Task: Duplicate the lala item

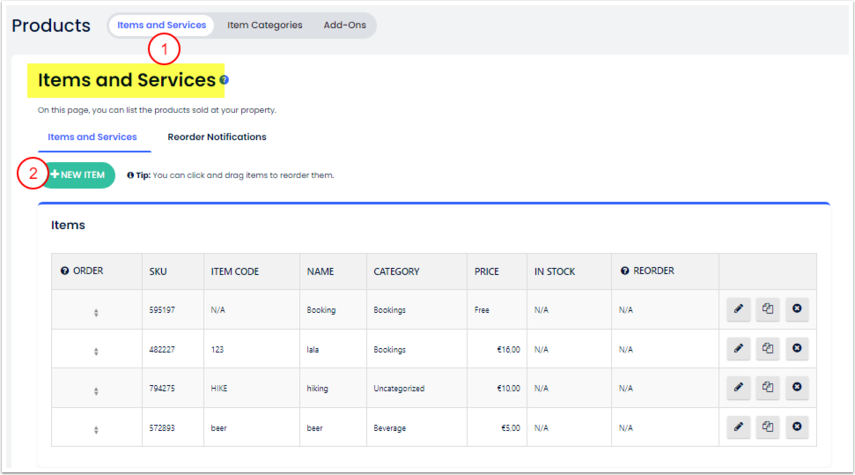Action: [x=767, y=348]
